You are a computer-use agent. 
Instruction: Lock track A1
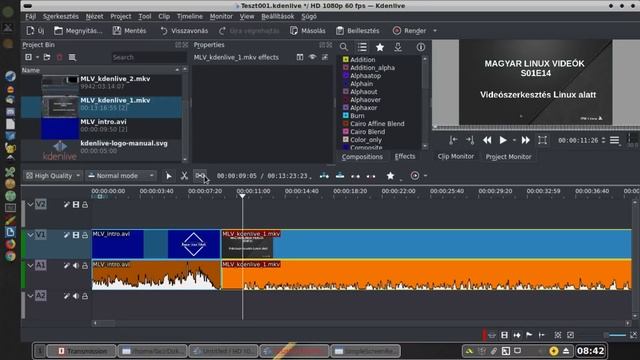click(85, 266)
